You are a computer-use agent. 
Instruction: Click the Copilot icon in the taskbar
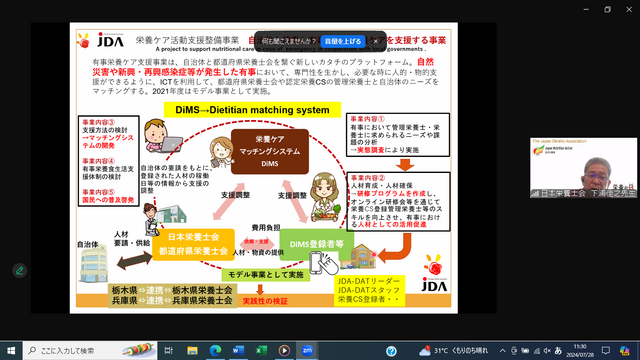[x=624, y=351]
